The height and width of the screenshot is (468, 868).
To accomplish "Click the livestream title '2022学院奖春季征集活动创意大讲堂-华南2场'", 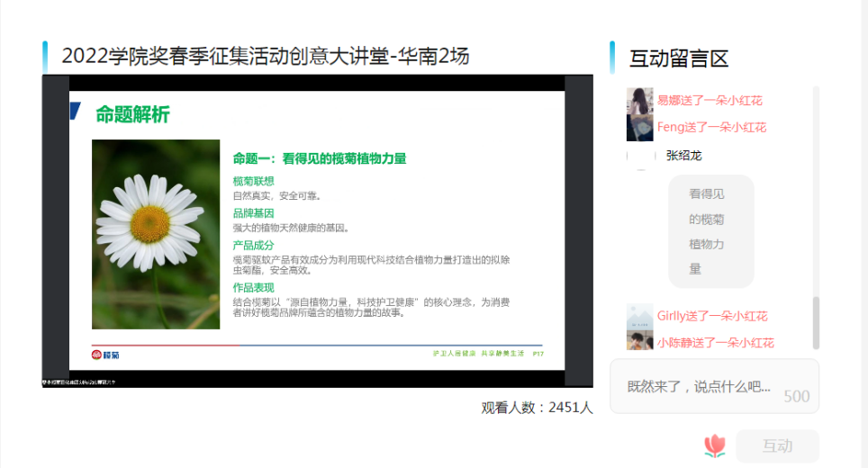I will click(x=265, y=56).
